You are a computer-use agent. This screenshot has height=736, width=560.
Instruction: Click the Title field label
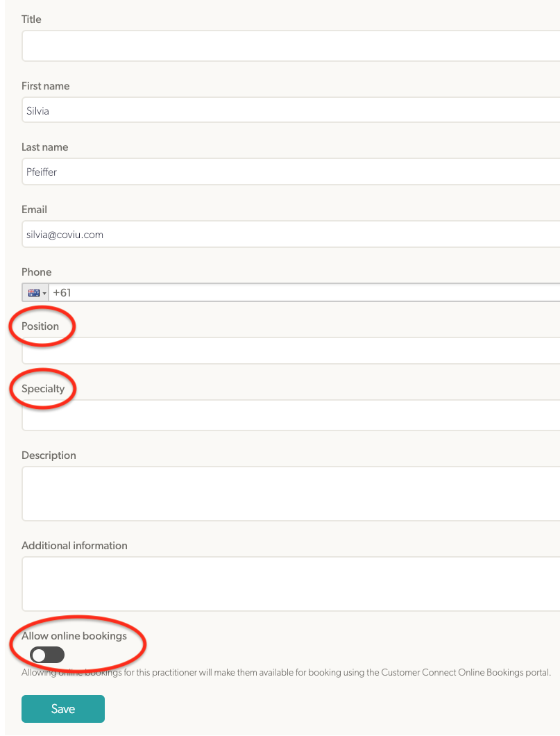pos(31,19)
